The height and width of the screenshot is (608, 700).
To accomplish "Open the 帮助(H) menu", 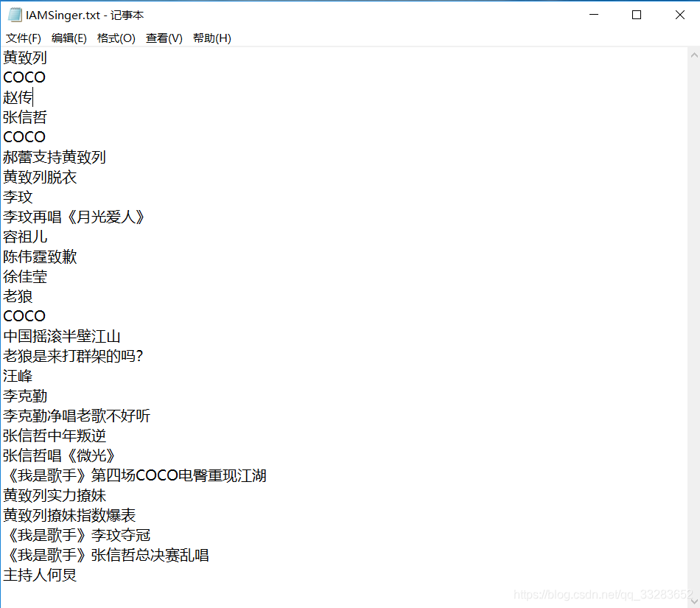I will tap(212, 38).
